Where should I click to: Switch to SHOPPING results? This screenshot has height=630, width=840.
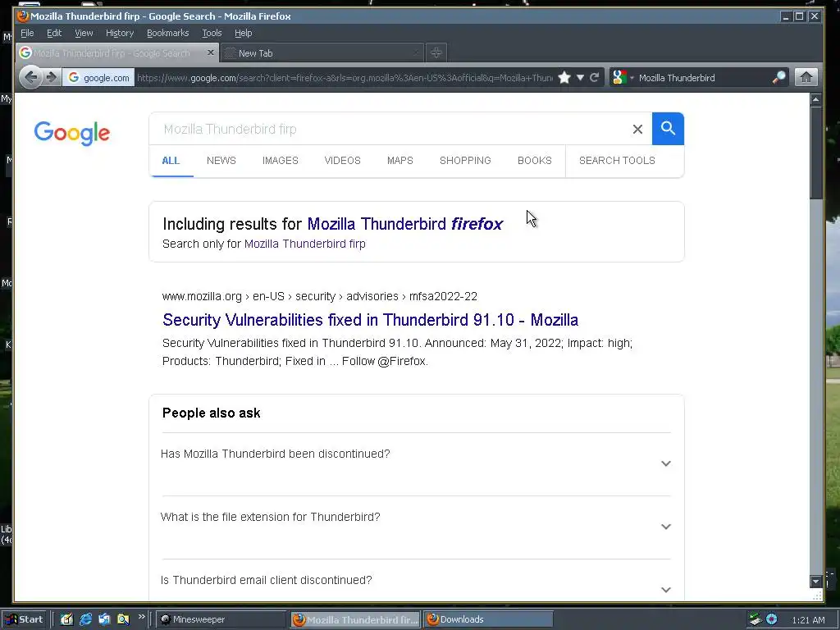[x=465, y=161]
